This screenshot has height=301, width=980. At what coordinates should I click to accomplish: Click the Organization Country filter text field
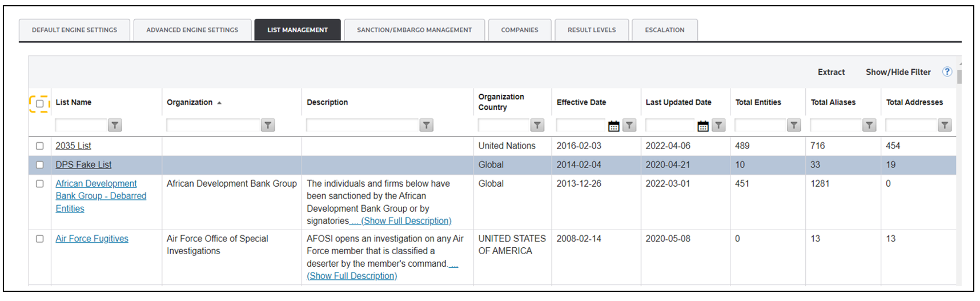point(504,125)
